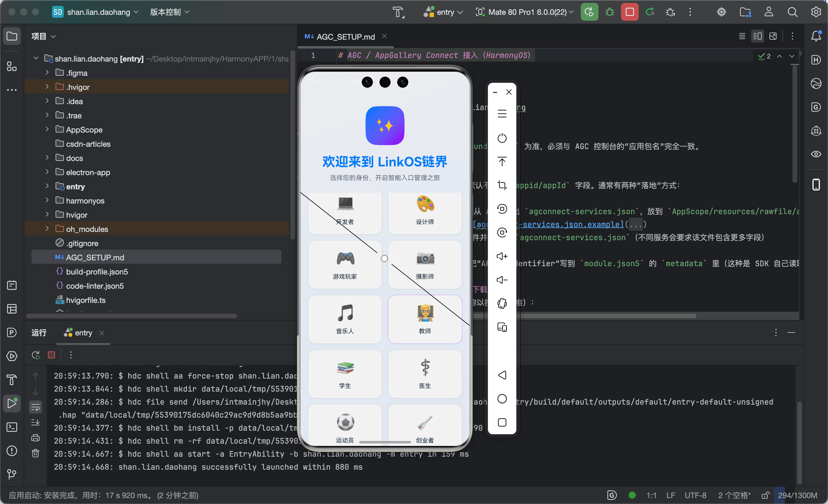Click the Run entry green button
Image resolution: width=828 pixels, height=504 pixels.
point(589,12)
